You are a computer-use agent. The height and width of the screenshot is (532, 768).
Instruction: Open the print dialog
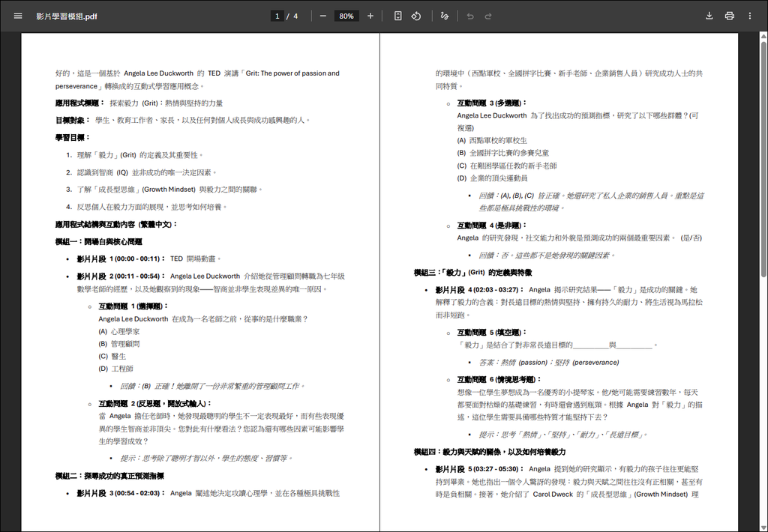730,15
